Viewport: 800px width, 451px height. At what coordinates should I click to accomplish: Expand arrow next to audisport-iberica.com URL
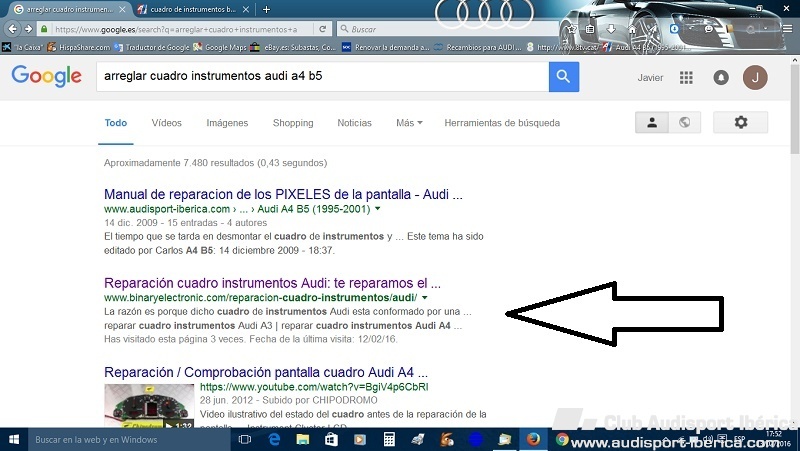pyautogui.click(x=378, y=210)
